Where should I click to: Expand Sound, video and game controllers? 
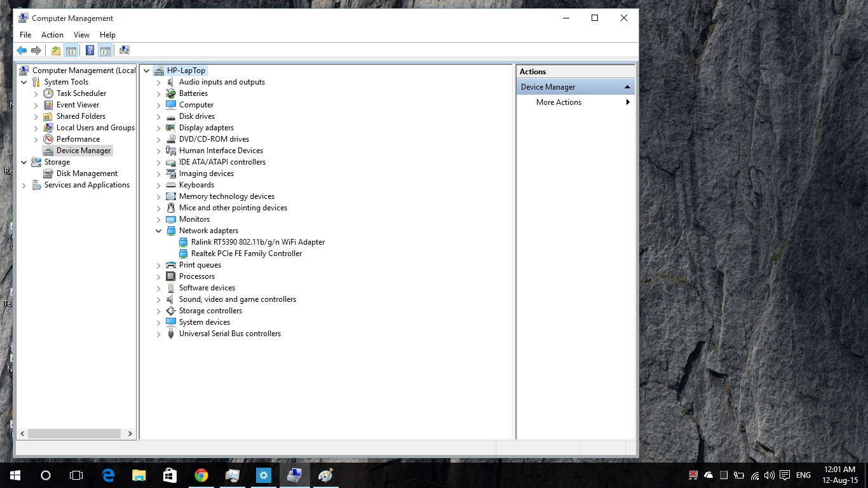click(159, 299)
